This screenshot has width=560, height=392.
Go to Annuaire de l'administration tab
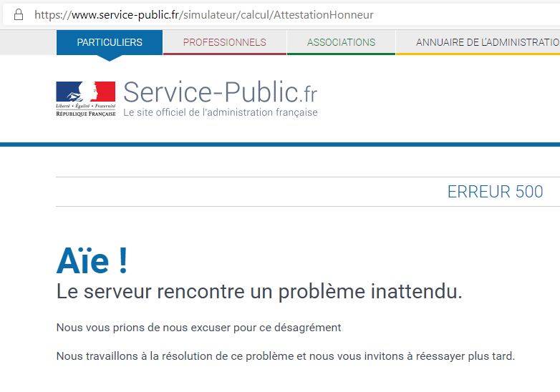[x=478, y=42]
